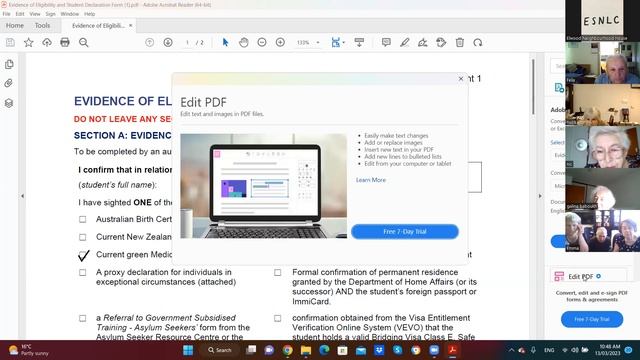Rotate the page view
Viewport: 640px width, 360px height.
[478, 42]
